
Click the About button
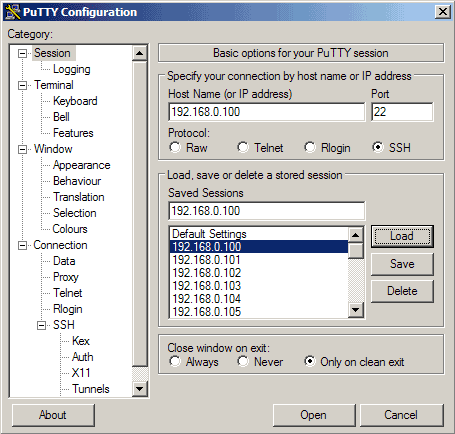click(53, 415)
